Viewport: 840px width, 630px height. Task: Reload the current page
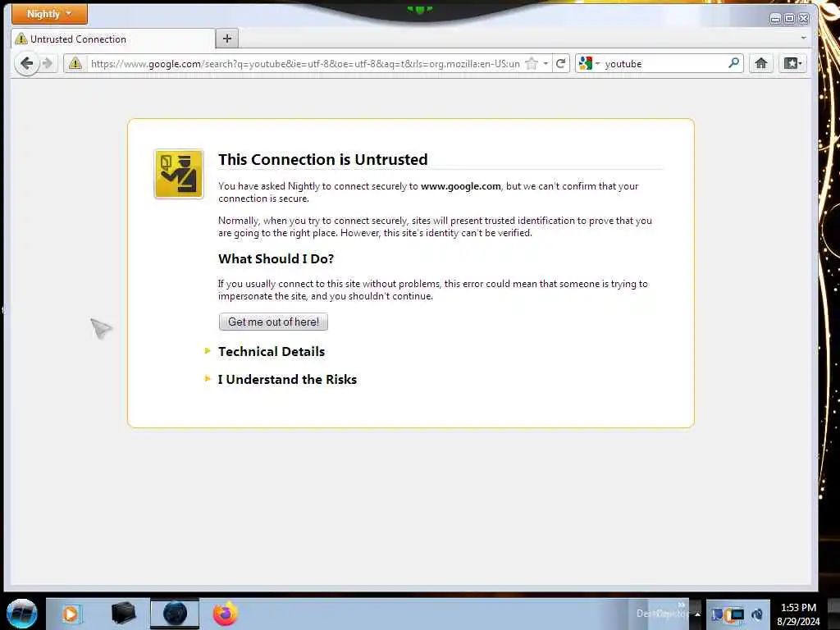(x=561, y=64)
